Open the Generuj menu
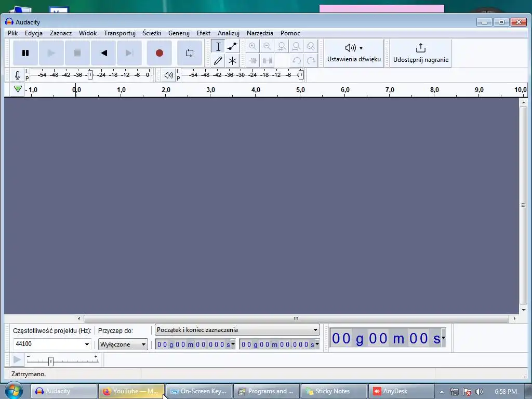The width and height of the screenshot is (532, 399). [x=179, y=33]
